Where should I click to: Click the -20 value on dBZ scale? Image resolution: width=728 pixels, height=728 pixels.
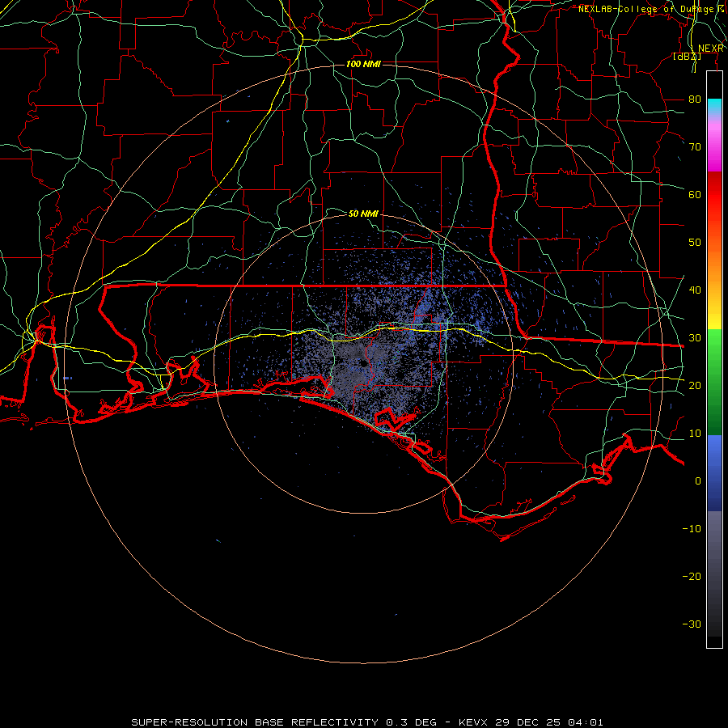coord(692,576)
